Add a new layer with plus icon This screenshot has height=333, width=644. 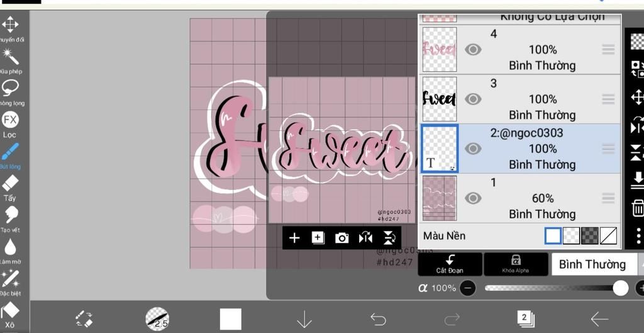pyautogui.click(x=294, y=237)
